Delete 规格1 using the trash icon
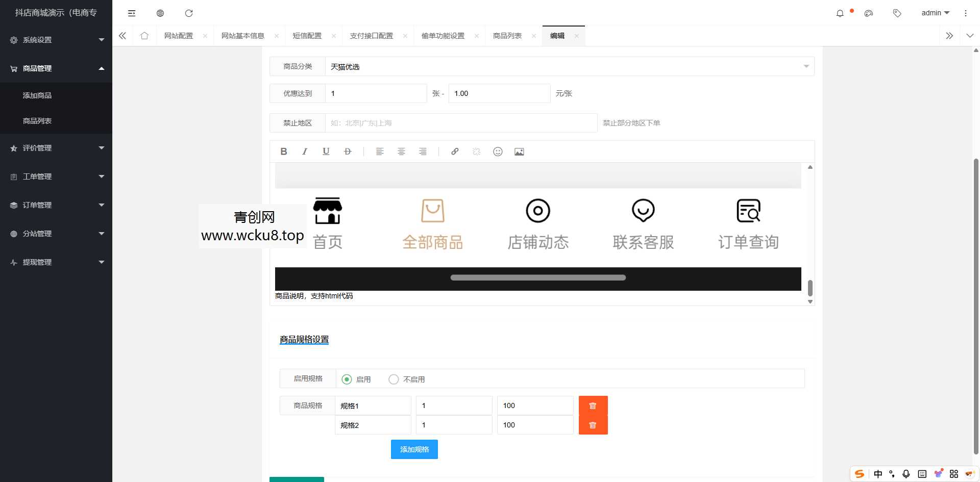 [x=593, y=405]
